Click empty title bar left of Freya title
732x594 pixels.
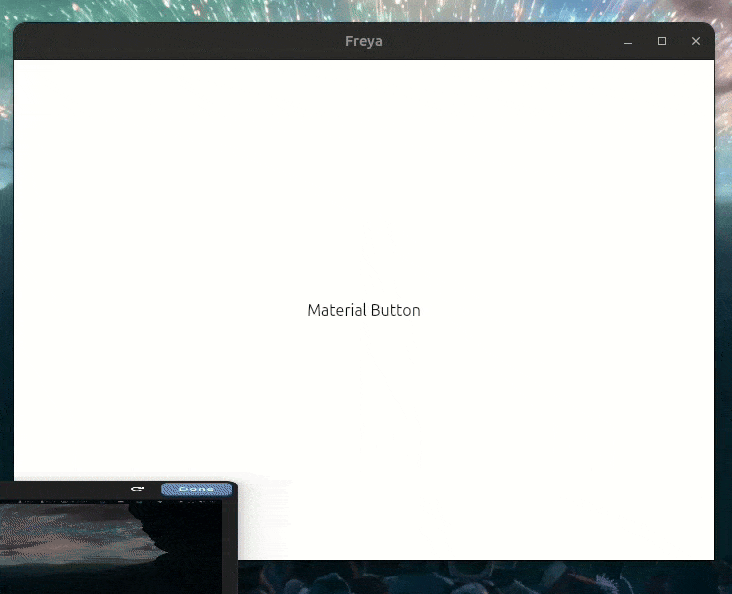pyautogui.click(x=180, y=42)
